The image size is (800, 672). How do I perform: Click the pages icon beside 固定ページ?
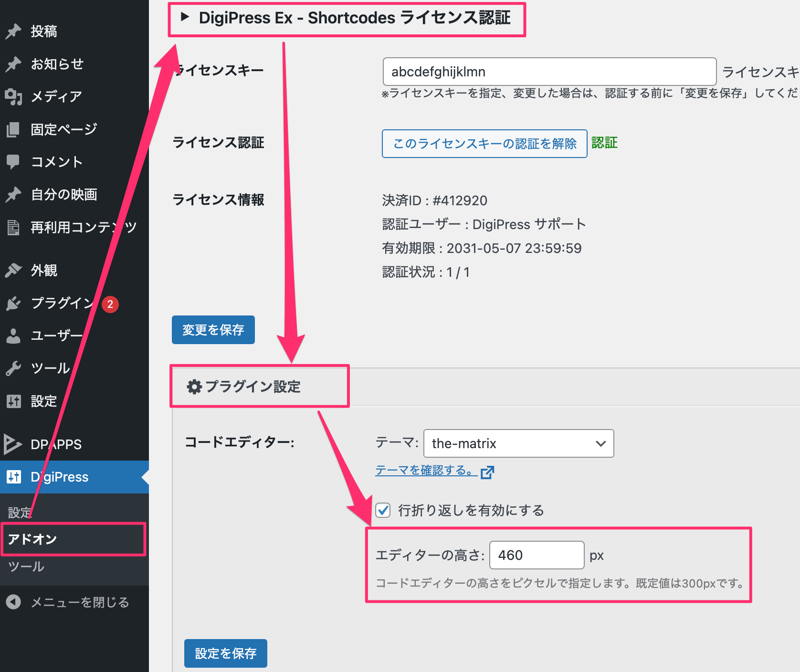click(13, 129)
